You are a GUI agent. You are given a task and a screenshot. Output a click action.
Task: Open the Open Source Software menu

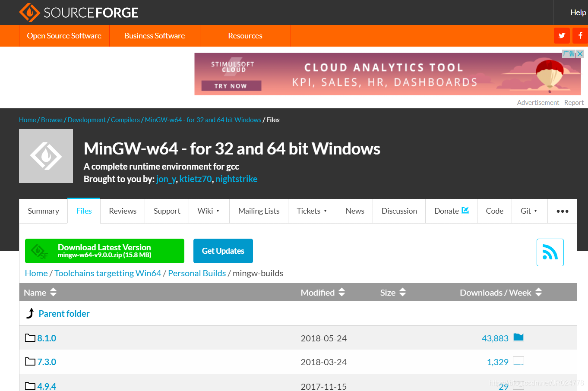(x=64, y=36)
